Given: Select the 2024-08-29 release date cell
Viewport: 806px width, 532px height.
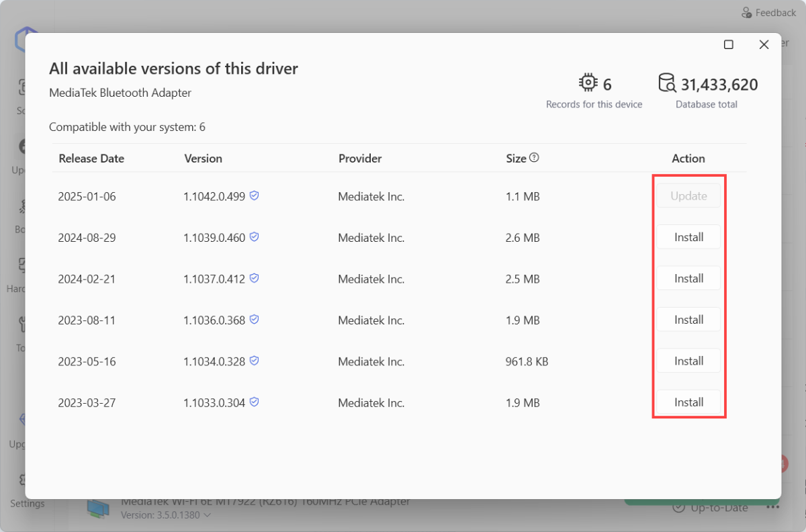Looking at the screenshot, I should (x=87, y=238).
